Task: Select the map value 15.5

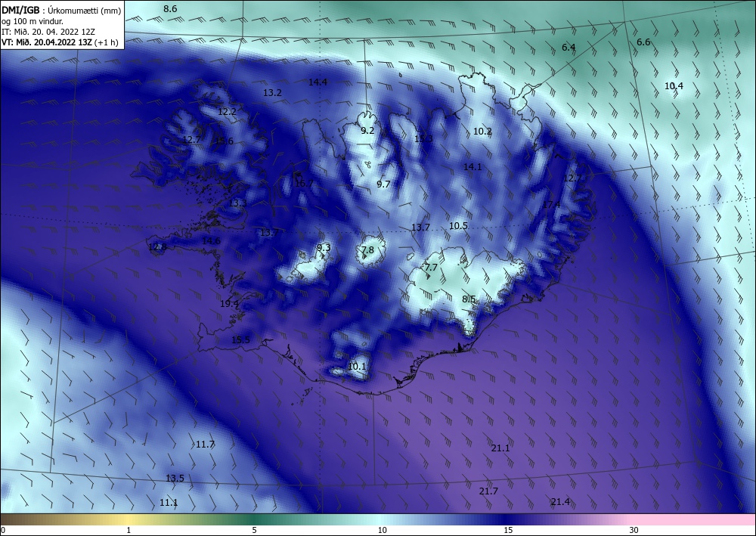Action: [x=240, y=340]
